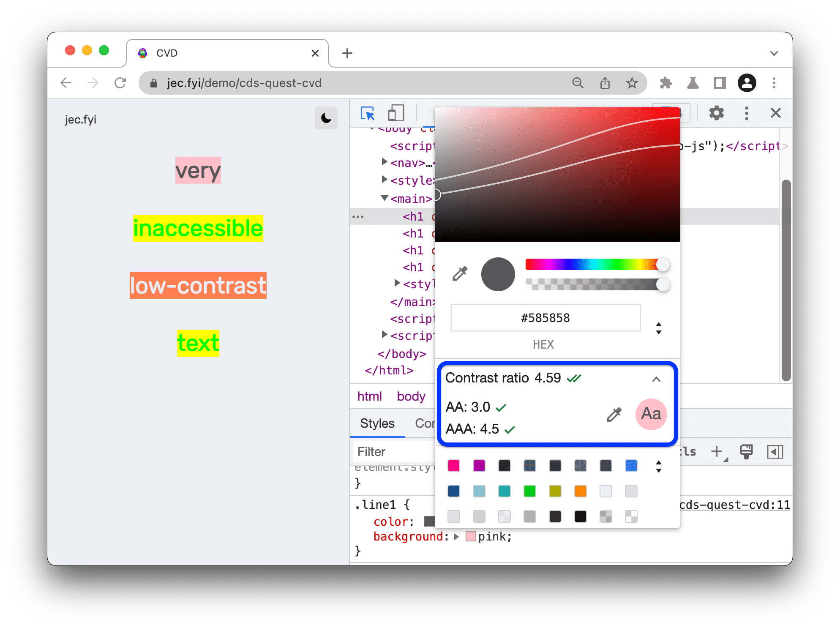This screenshot has height=628, width=840.
Task: Switch to the Styles tab
Action: 376,423
